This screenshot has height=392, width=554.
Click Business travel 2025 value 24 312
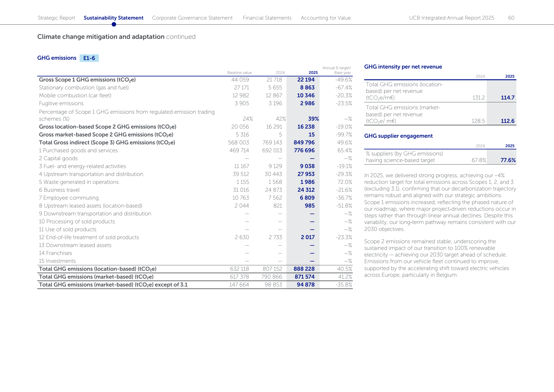[x=306, y=190]
